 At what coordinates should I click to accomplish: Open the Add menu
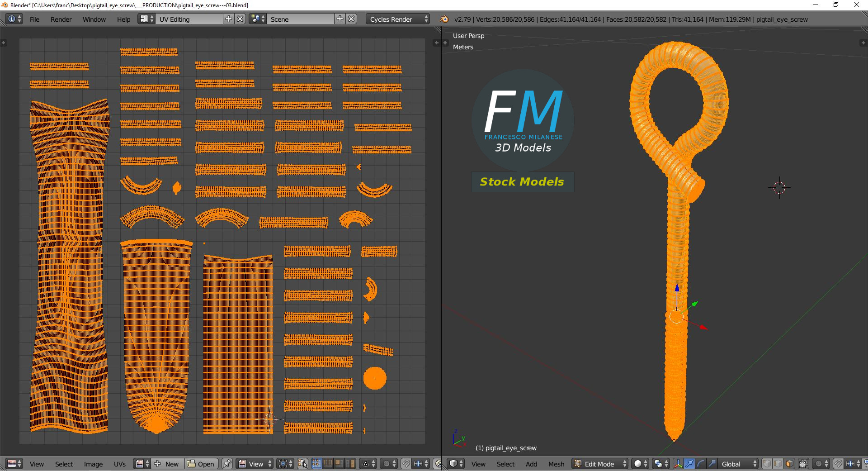click(x=531, y=464)
